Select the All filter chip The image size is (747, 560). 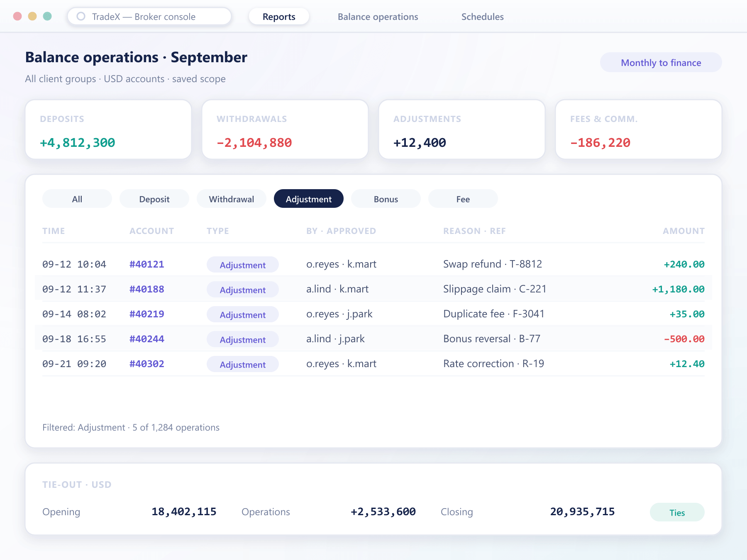[x=77, y=199]
